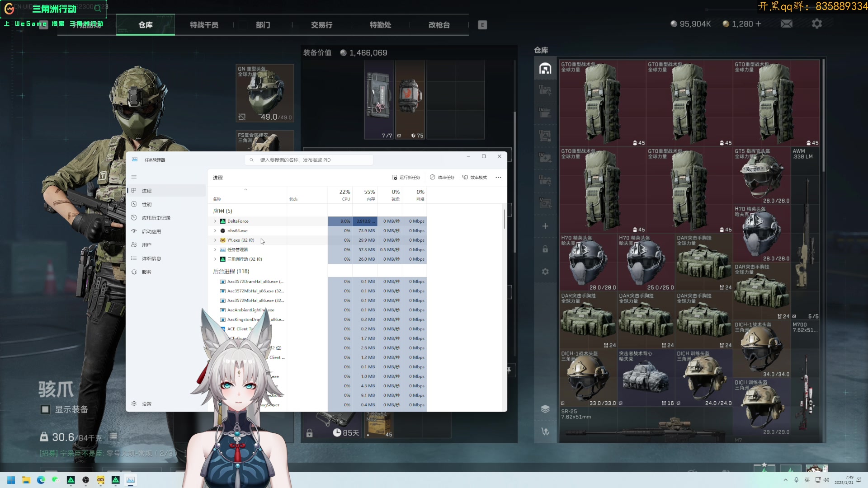Click the tray microphone icon
The height and width of the screenshot is (488, 868).
(797, 480)
